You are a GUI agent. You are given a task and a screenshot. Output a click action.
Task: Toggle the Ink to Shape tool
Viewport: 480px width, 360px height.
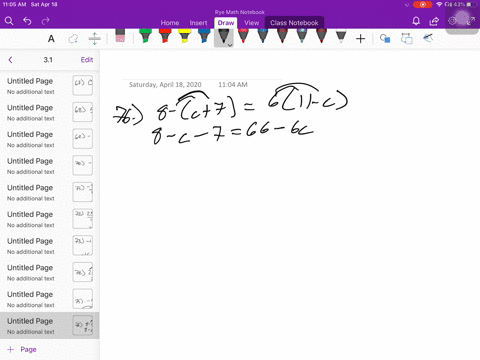coord(406,39)
